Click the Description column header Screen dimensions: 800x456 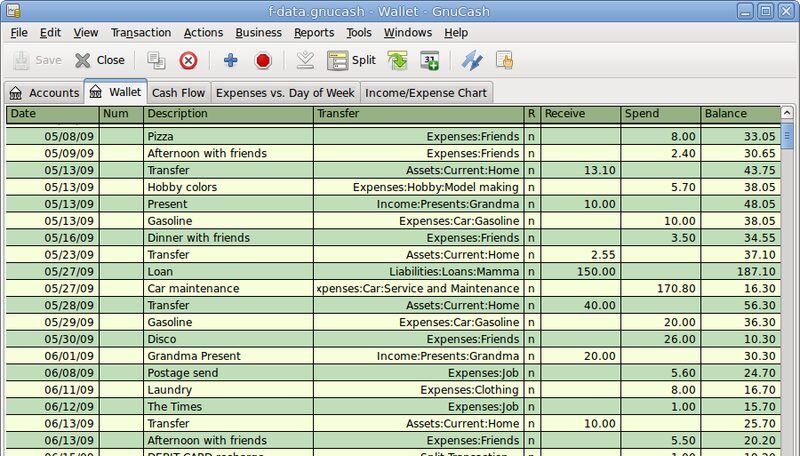[229, 114]
